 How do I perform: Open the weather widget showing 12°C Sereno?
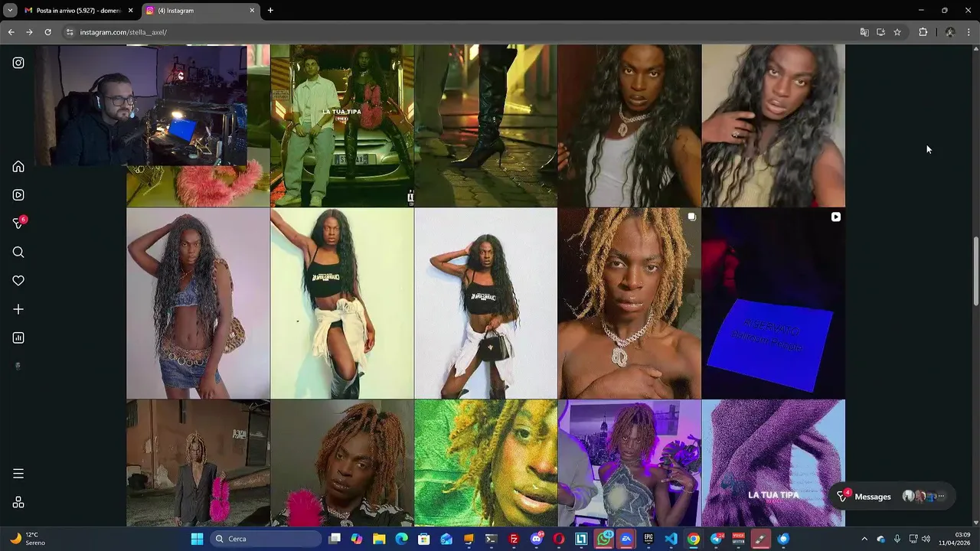coord(29,539)
